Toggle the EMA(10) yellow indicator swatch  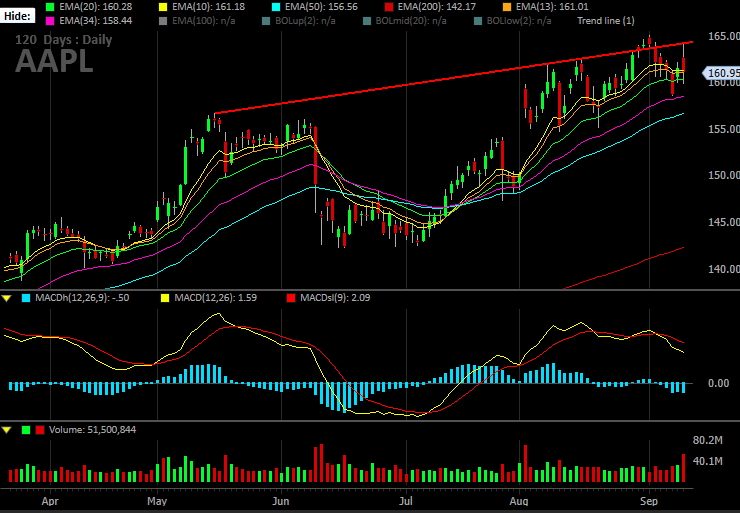163,7
